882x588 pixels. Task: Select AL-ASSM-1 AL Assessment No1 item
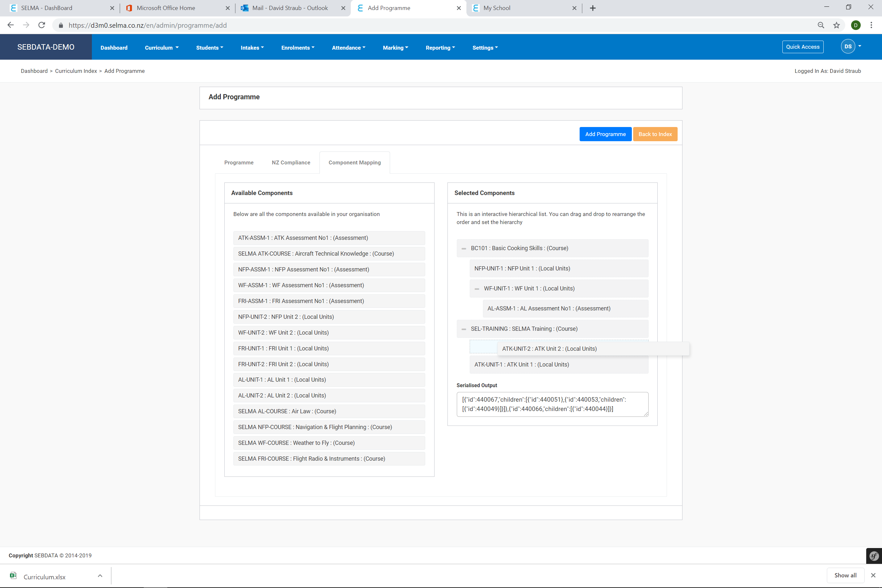point(565,309)
